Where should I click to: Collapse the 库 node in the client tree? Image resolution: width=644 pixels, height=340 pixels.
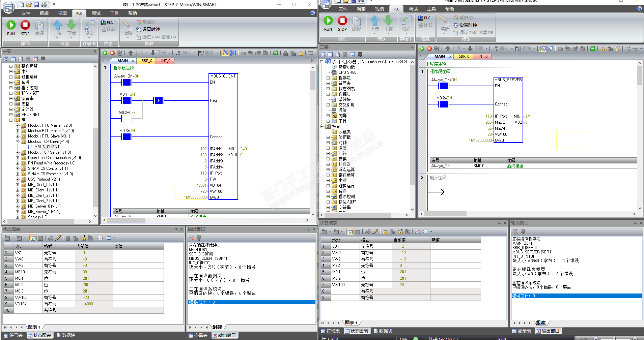11,120
